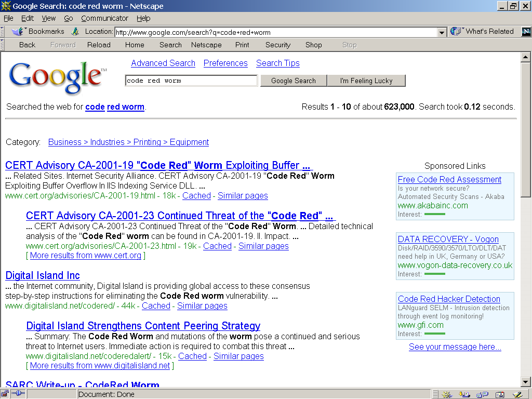532x399 pixels.
Task: Click the component bar grip handle
Action: click(x=435, y=394)
